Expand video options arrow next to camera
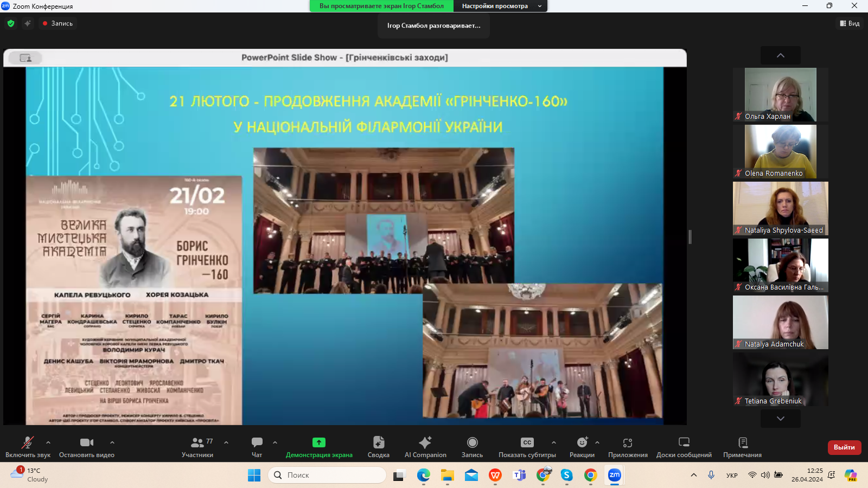This screenshot has width=868, height=488. click(112, 442)
